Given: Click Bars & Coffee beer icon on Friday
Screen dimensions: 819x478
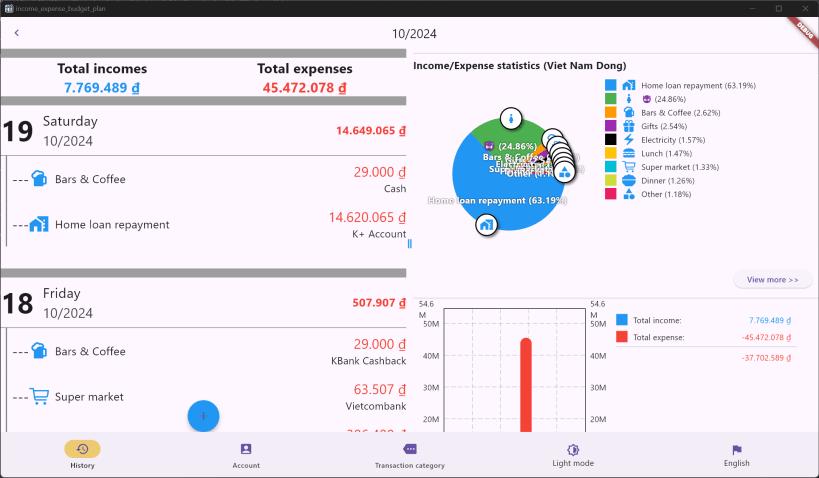Looking at the screenshot, I should pyautogui.click(x=39, y=351).
